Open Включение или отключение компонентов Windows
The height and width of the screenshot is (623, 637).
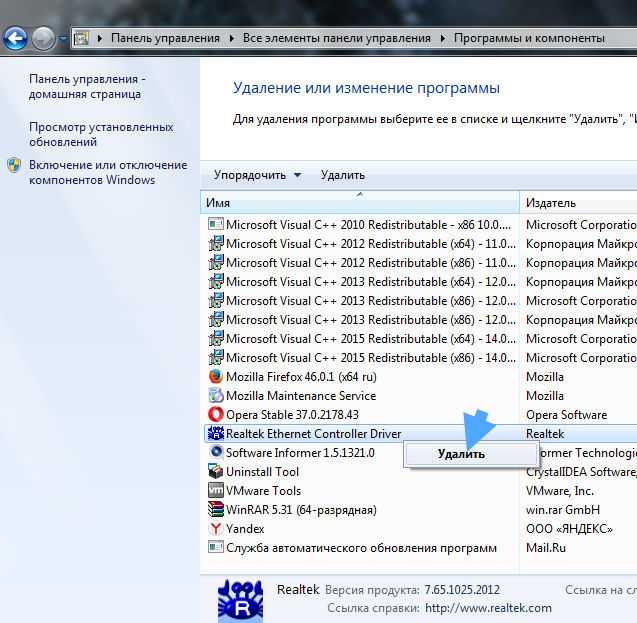pos(108,172)
